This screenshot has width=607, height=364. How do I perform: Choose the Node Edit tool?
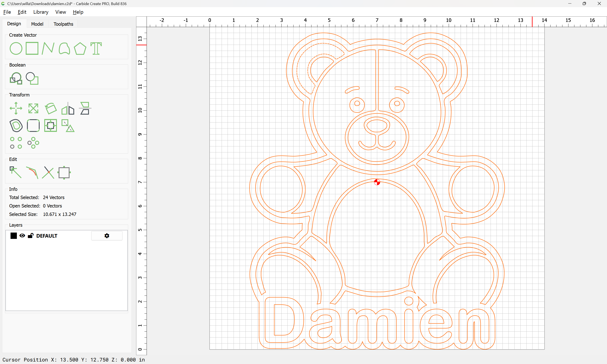pos(15,172)
